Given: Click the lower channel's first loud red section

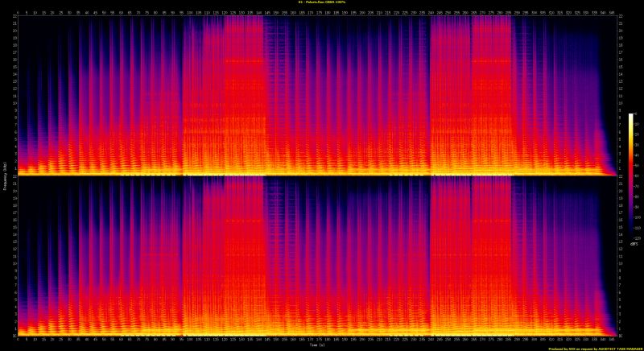Looking at the screenshot, I should tap(233, 258).
